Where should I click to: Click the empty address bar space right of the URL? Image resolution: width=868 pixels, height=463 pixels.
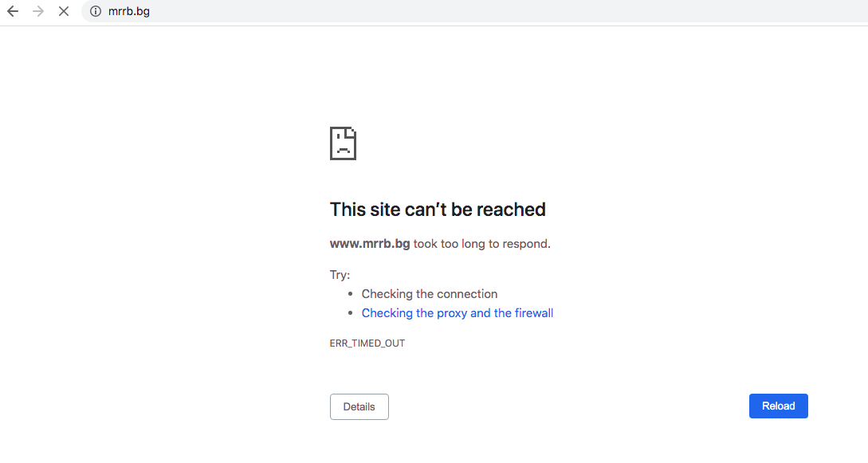(x=478, y=11)
